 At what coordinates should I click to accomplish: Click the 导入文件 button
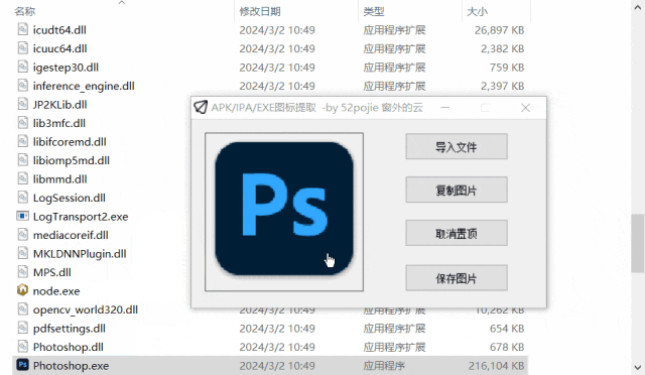(456, 146)
